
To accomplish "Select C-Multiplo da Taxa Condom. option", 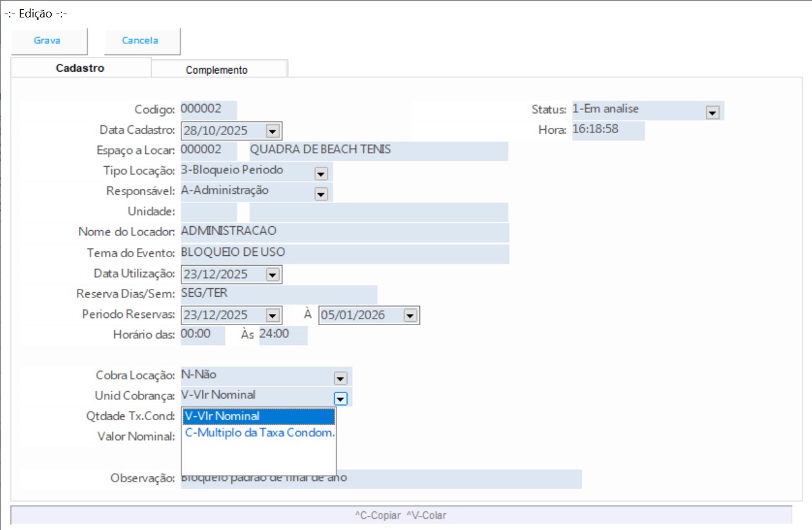I will (x=258, y=433).
